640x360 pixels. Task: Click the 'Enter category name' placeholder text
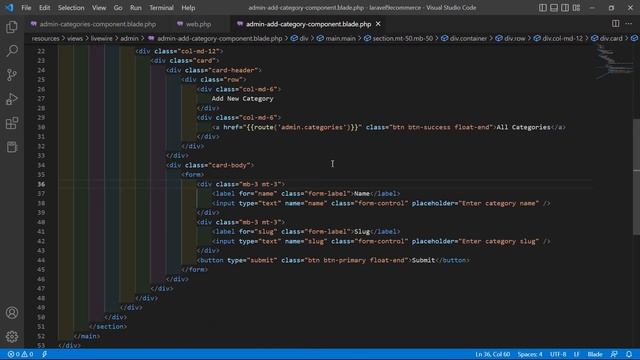500,203
